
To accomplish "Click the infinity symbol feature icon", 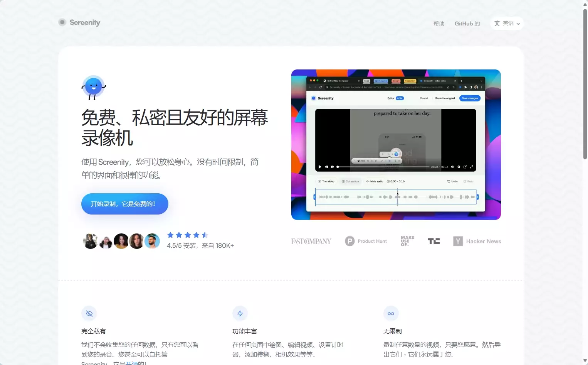I will coord(391,313).
